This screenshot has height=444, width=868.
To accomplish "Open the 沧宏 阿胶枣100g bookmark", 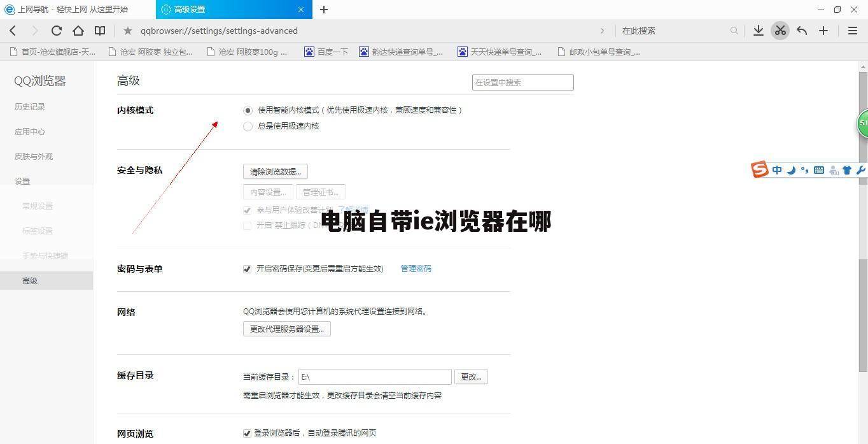I will 248,52.
